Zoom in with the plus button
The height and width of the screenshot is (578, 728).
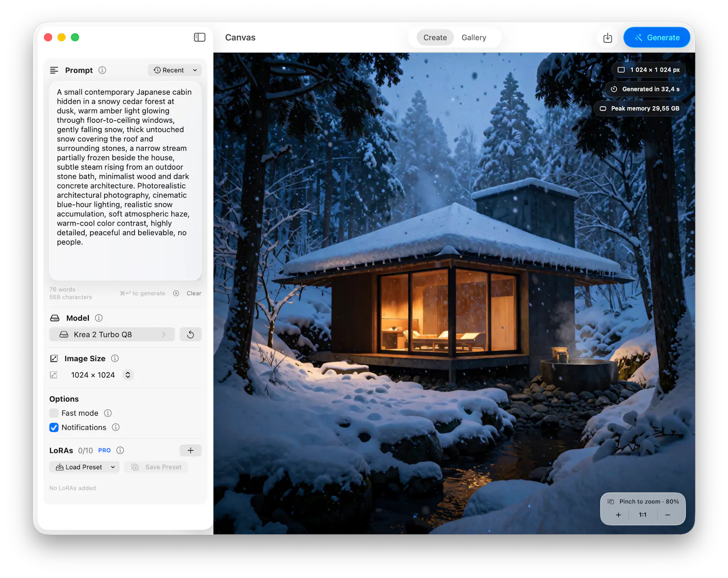click(x=618, y=515)
